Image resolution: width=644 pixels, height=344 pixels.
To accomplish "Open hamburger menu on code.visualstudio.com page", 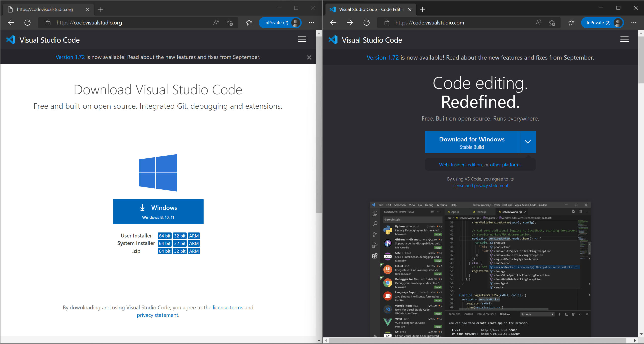I will (624, 39).
